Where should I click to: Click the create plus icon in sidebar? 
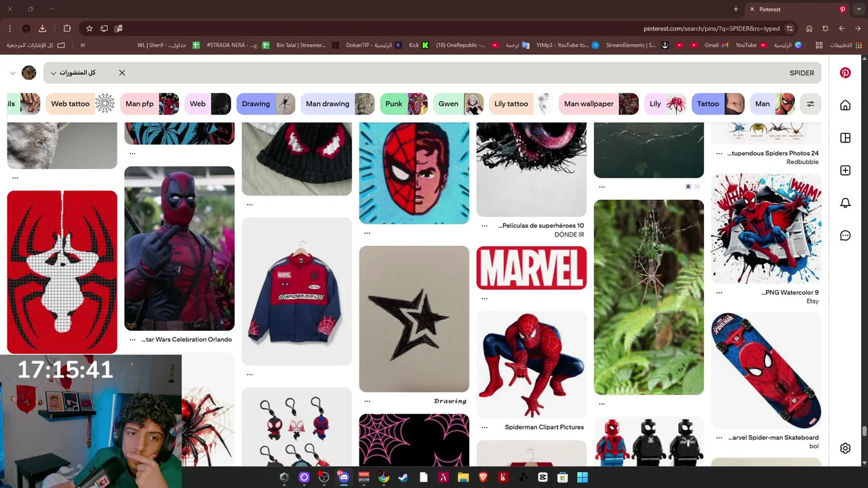pyautogui.click(x=845, y=170)
